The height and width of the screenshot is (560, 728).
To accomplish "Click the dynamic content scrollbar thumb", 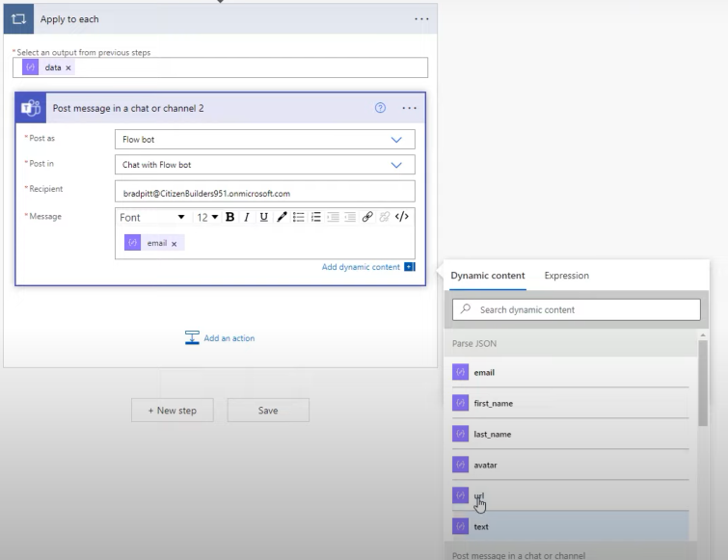I will [x=703, y=384].
